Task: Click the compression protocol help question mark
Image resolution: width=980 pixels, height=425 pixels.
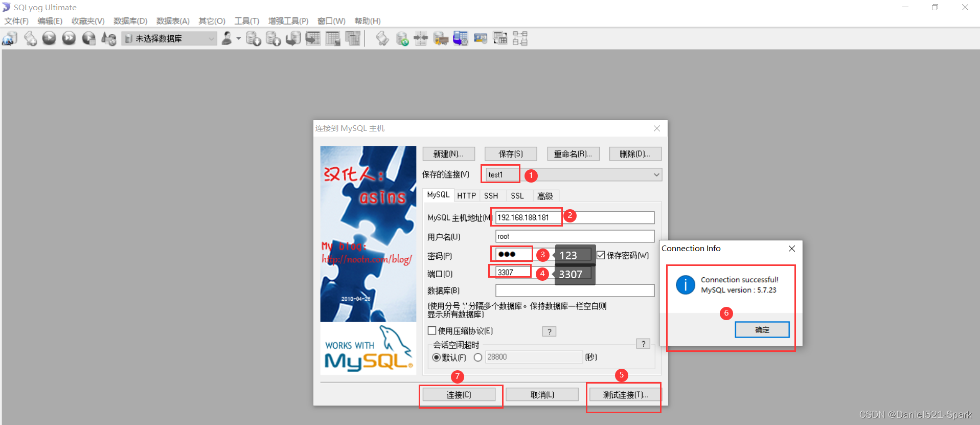Action: click(549, 331)
